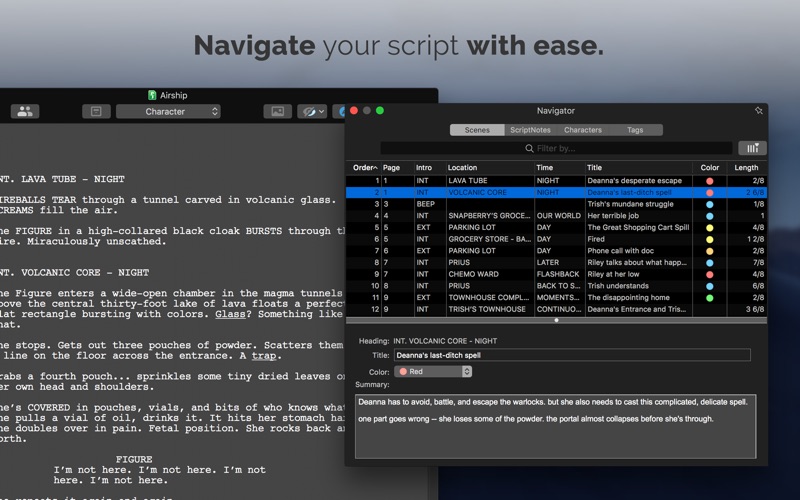Click the search magnifier icon in filter
Viewport: 800px width, 500px height.
(529, 148)
